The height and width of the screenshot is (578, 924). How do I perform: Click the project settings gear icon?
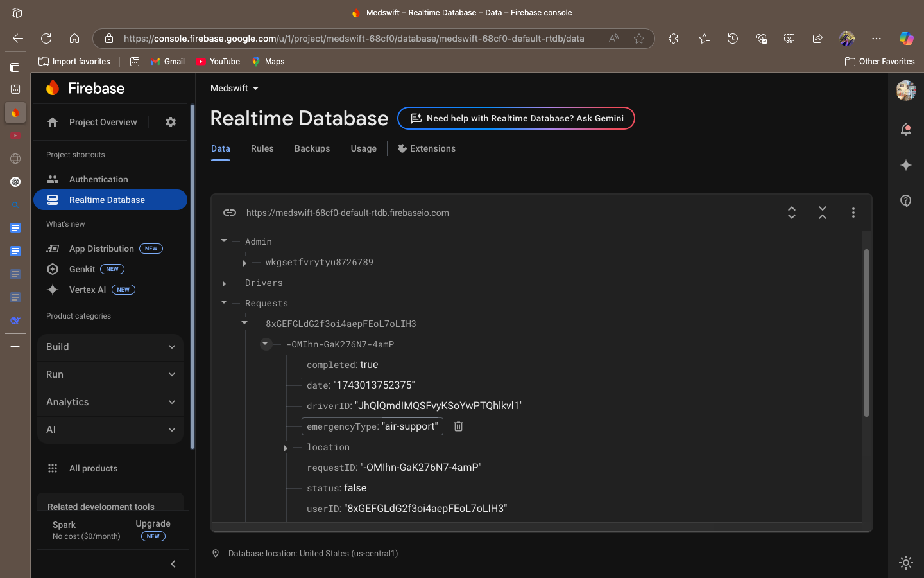[x=171, y=122]
